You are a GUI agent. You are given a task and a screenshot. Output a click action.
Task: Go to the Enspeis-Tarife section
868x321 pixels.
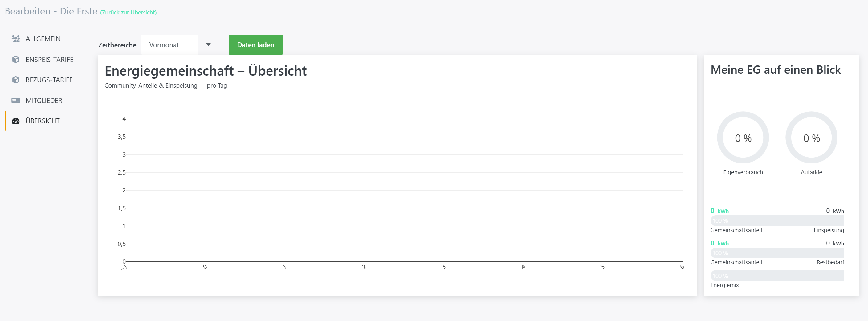[x=44, y=59]
